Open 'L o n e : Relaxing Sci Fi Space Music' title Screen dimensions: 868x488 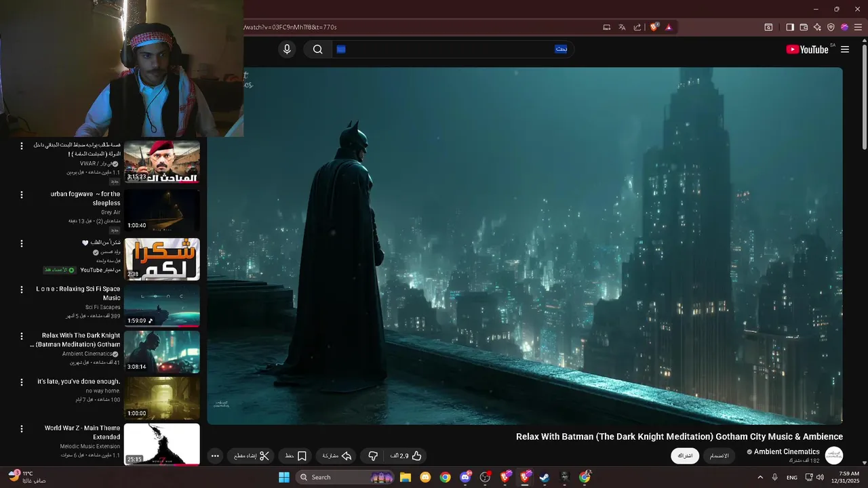78,293
